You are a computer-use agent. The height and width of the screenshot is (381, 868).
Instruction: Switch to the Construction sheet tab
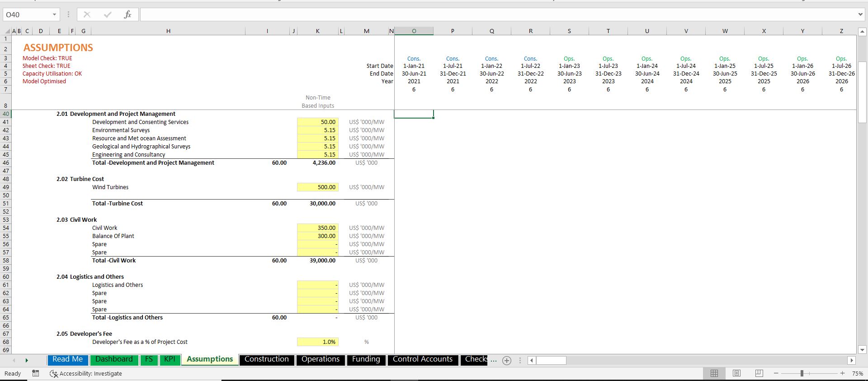coord(266,359)
